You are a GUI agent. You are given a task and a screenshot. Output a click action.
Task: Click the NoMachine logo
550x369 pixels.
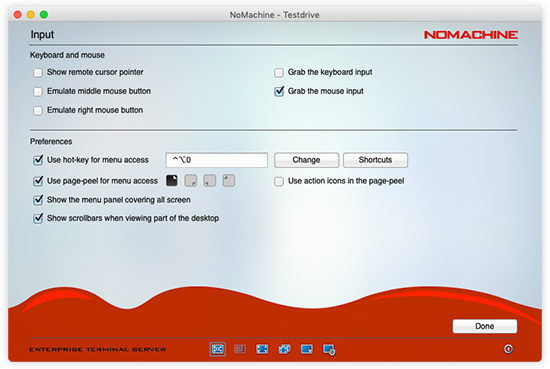click(x=471, y=35)
